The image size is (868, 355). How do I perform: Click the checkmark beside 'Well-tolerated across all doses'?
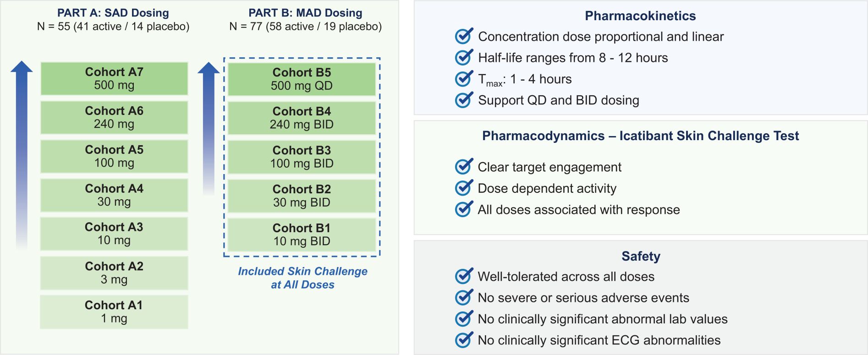click(x=463, y=276)
